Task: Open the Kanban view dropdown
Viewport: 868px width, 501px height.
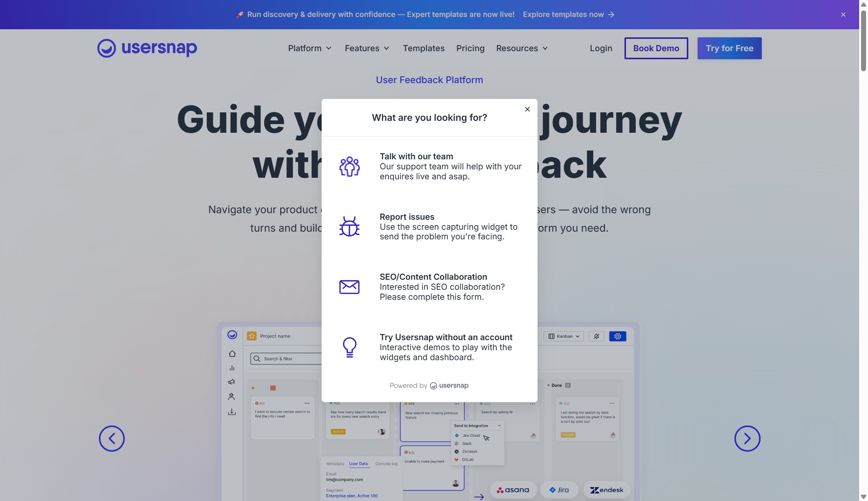Action: 564,336
